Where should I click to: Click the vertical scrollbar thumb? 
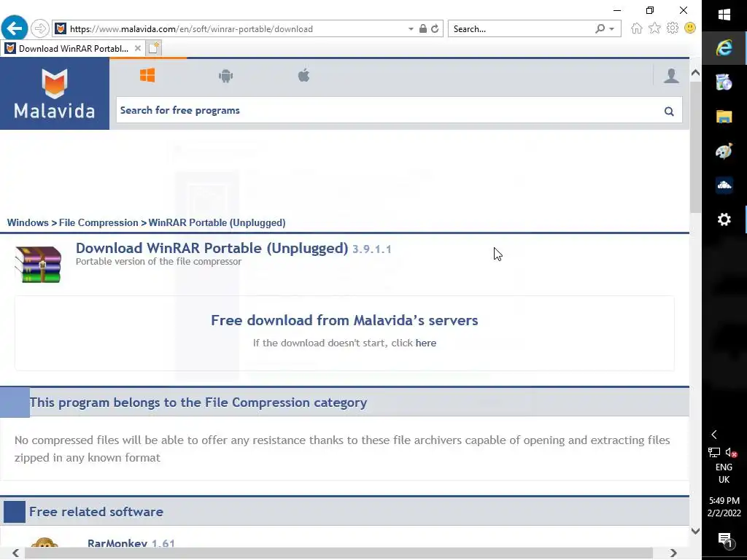click(x=695, y=147)
